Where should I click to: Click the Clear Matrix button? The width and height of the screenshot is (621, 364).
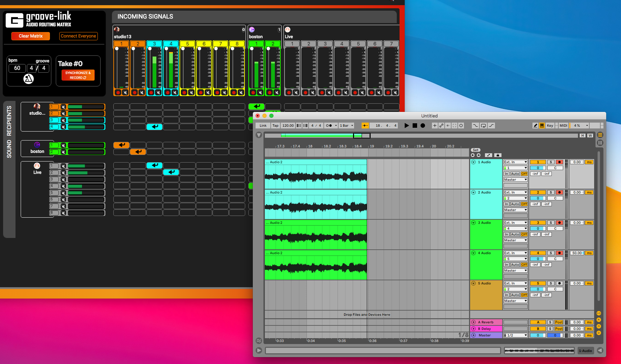tap(31, 36)
